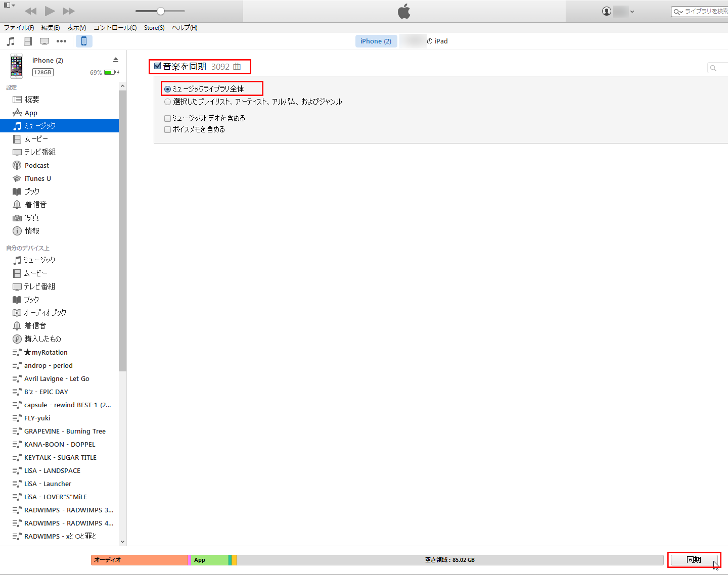Open the Store menu
This screenshot has width=728, height=575.
pos(154,28)
